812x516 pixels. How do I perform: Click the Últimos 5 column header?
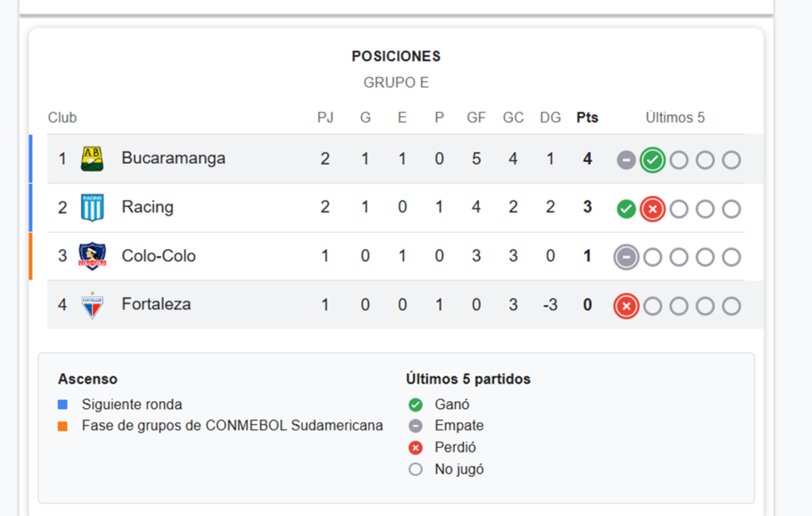pos(675,117)
